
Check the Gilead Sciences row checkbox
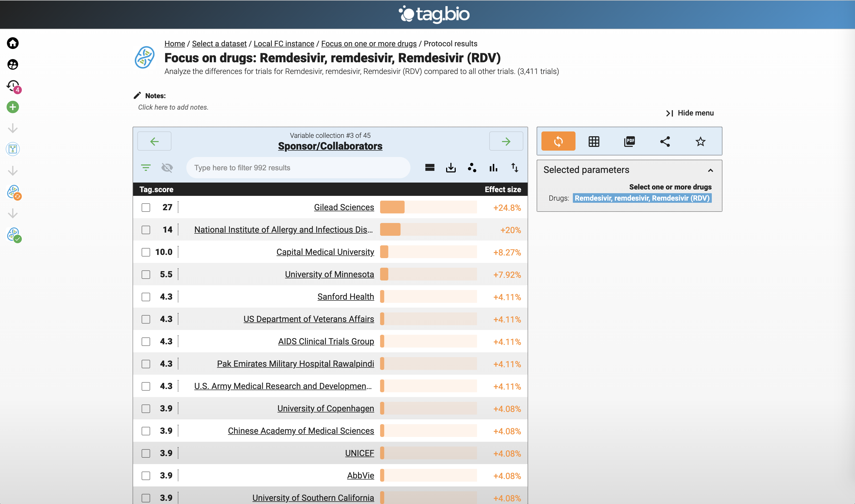(146, 208)
